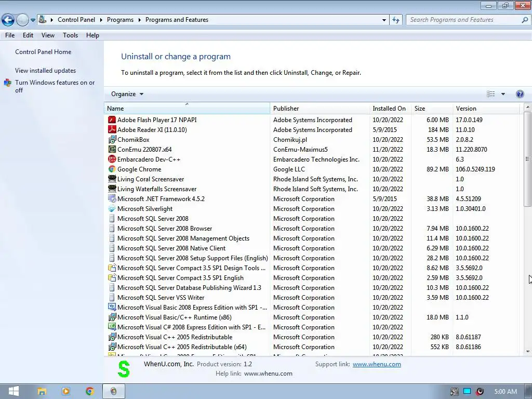Click the Microsoft SQL Server 2008 Browser icon
Viewport: 532px width, 399px height.
click(112, 229)
